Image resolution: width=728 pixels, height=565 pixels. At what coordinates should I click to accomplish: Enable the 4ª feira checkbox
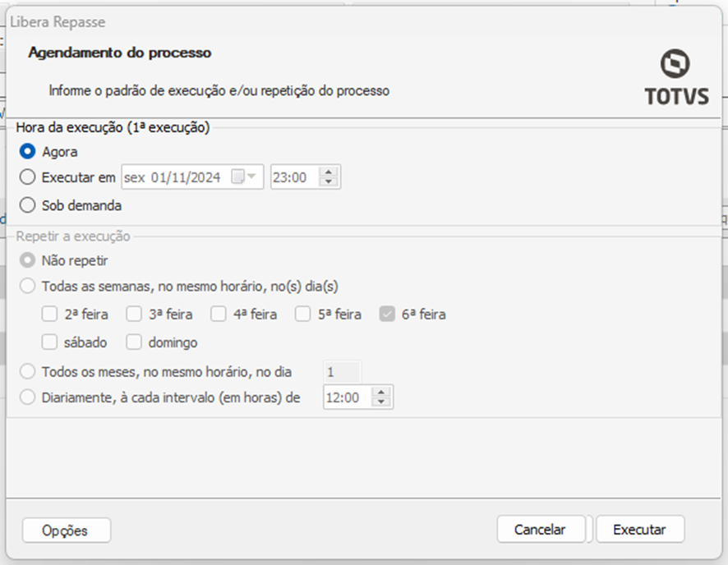(219, 314)
